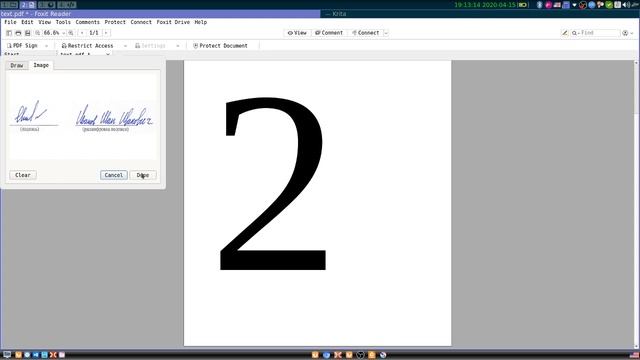Open the Foxit Drive menu
The width and height of the screenshot is (640, 360).
tap(173, 22)
